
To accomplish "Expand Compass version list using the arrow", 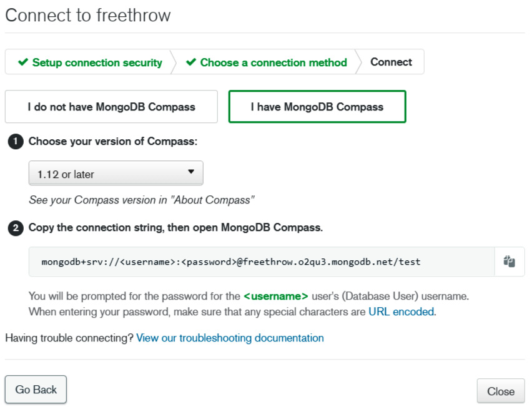I will [191, 172].
